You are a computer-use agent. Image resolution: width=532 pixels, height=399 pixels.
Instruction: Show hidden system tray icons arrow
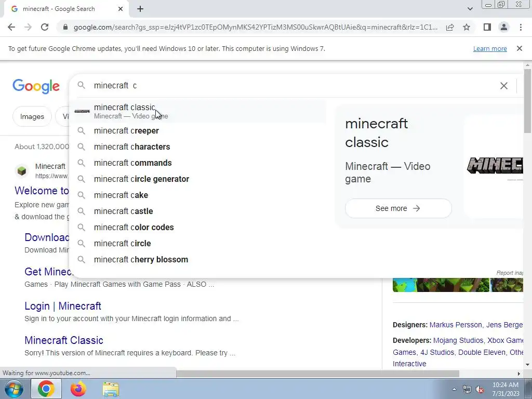point(454,389)
